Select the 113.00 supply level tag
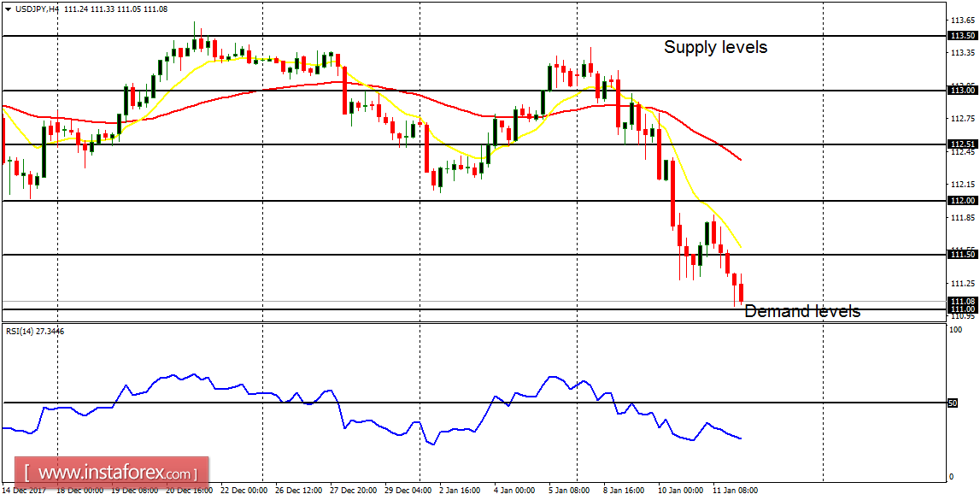980x500 pixels. click(x=961, y=90)
